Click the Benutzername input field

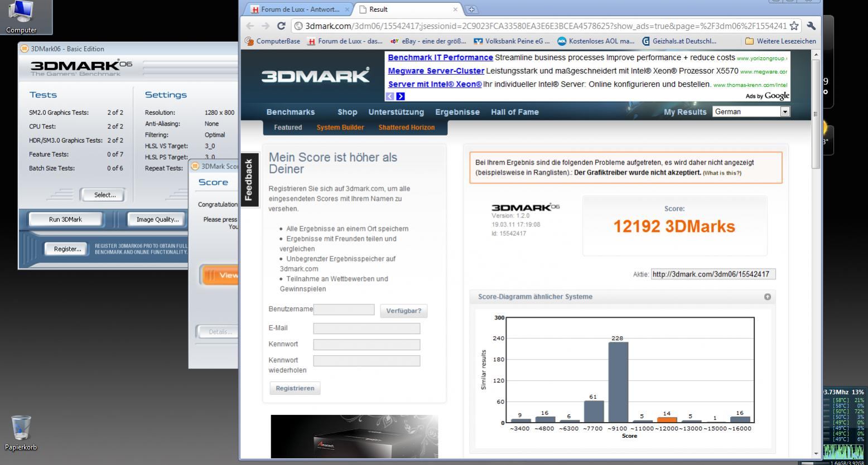point(344,309)
